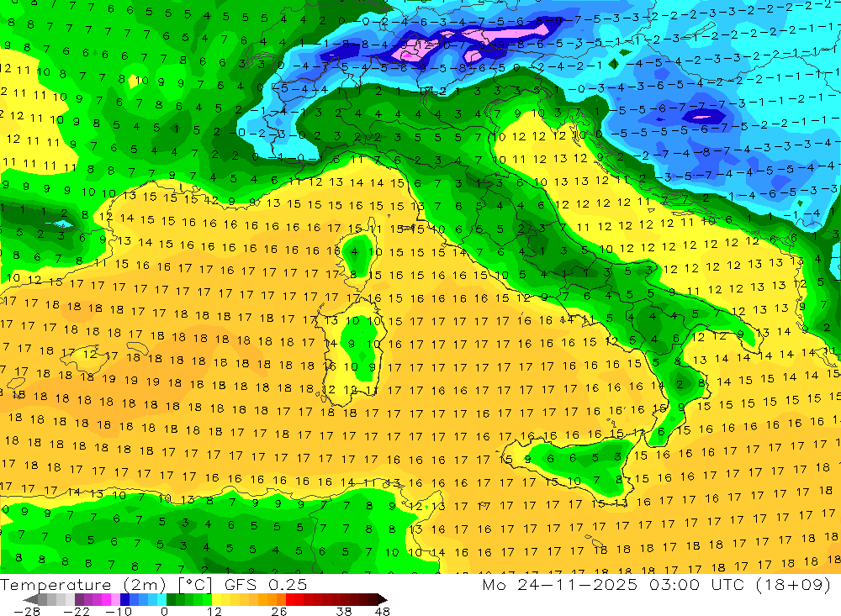Click the 12 value under the color scale
The image size is (841, 616).
(214, 612)
